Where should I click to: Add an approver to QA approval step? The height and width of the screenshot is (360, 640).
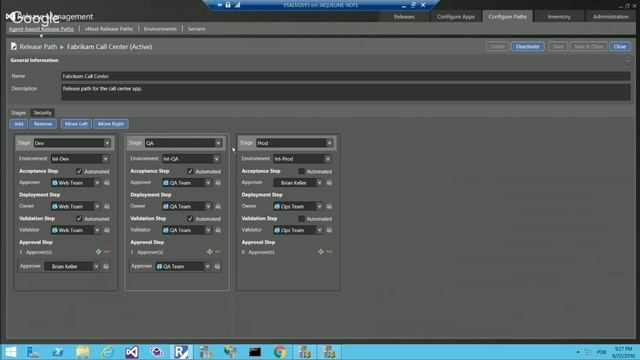point(209,252)
